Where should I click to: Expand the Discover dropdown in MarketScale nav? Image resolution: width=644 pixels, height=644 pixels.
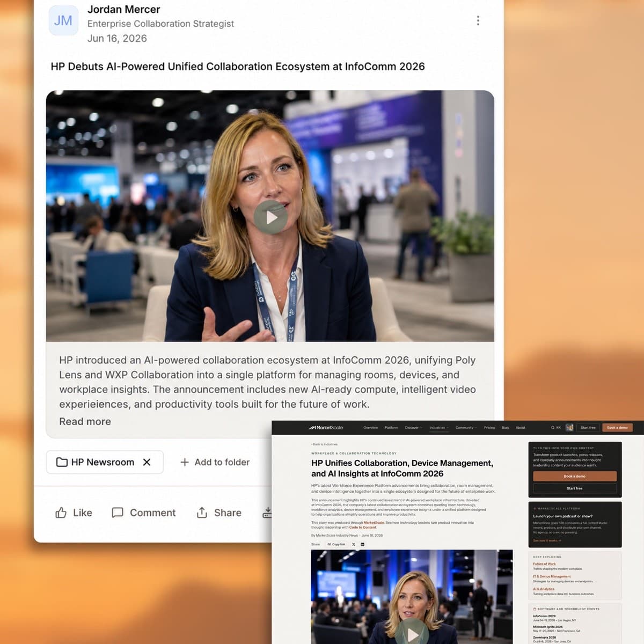[413, 428]
